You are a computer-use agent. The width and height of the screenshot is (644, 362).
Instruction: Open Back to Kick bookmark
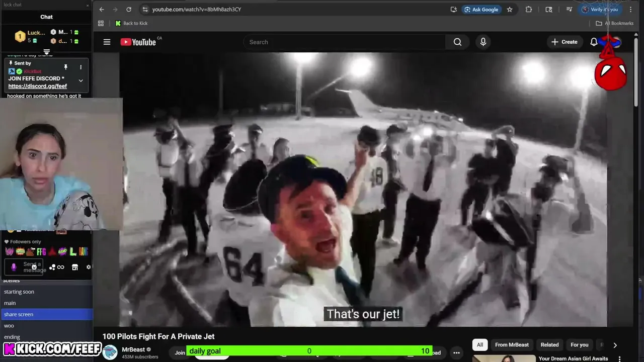(x=131, y=23)
